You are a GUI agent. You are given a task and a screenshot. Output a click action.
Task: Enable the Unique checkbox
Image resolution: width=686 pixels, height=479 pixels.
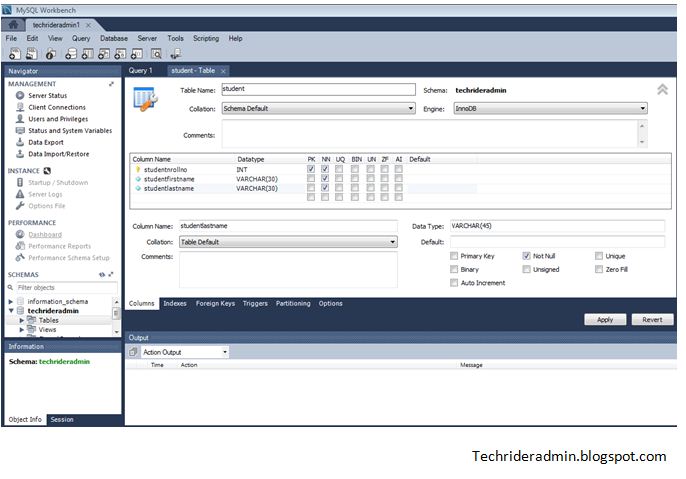tap(599, 256)
